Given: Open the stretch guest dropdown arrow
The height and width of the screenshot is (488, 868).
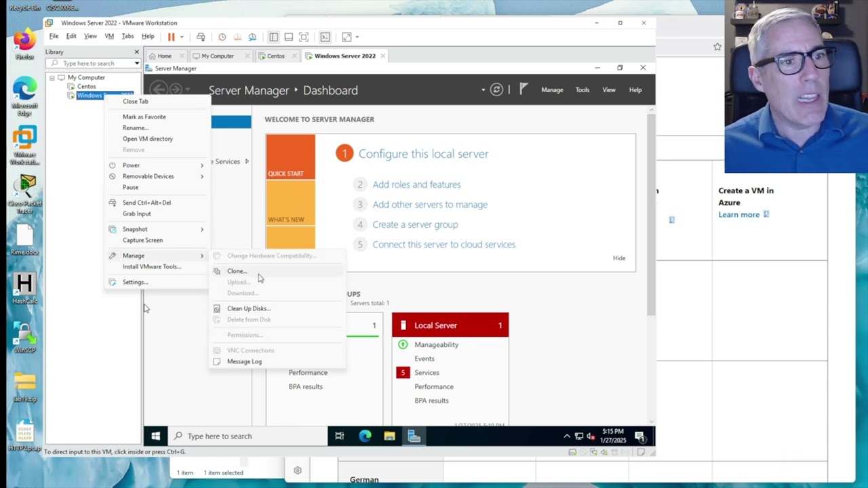Looking at the screenshot, I should pyautogui.click(x=357, y=37).
